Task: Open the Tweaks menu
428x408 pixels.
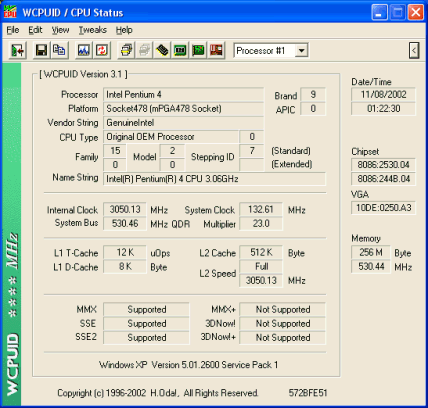Action: (93, 30)
